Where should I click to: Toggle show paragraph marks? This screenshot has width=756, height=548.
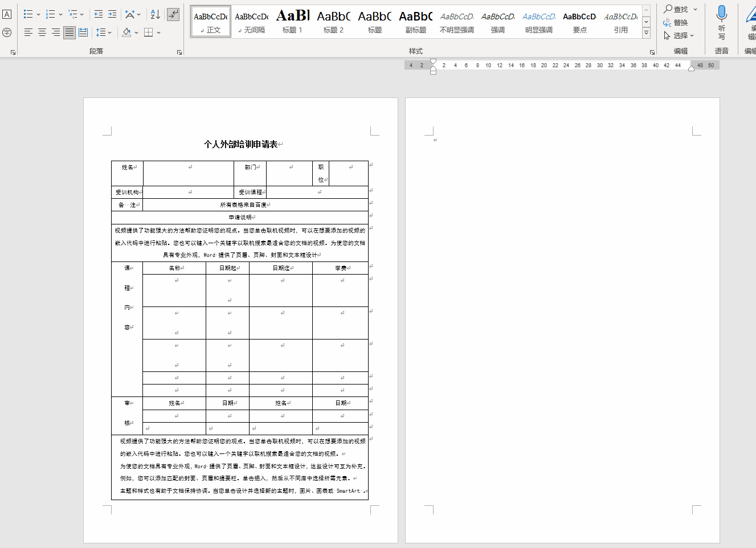pyautogui.click(x=173, y=14)
